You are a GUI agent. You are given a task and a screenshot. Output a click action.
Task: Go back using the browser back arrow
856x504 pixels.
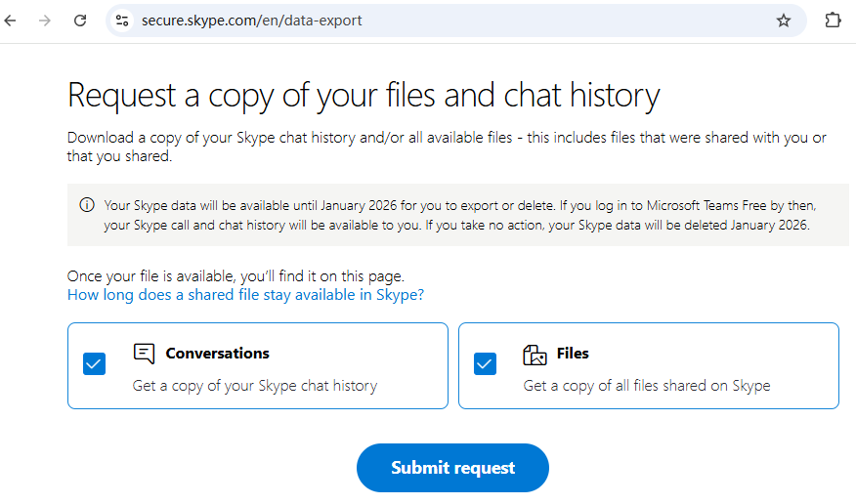tap(11, 21)
